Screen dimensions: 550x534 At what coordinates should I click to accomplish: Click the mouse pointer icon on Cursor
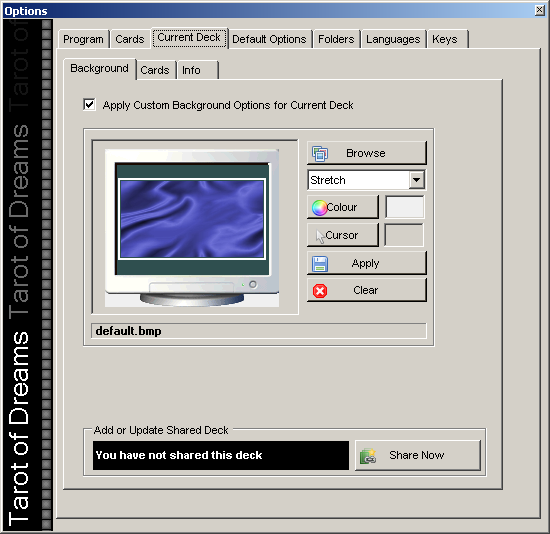click(x=320, y=236)
